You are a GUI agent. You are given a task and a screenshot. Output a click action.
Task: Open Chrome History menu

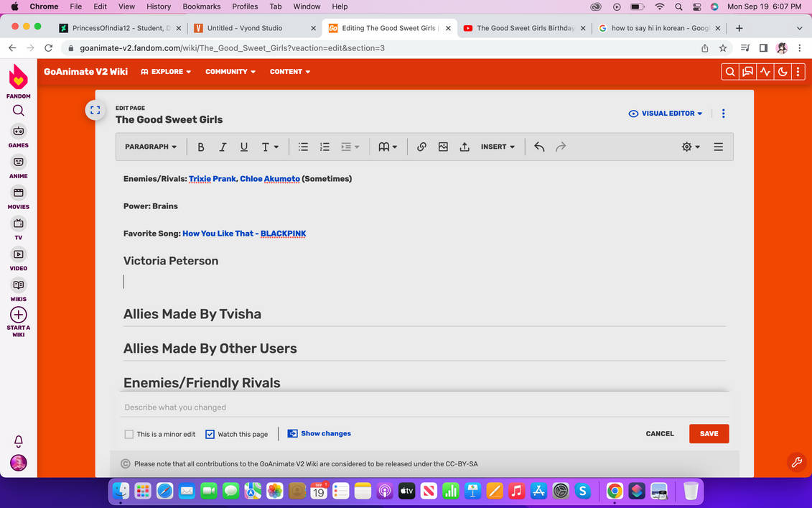(x=159, y=6)
